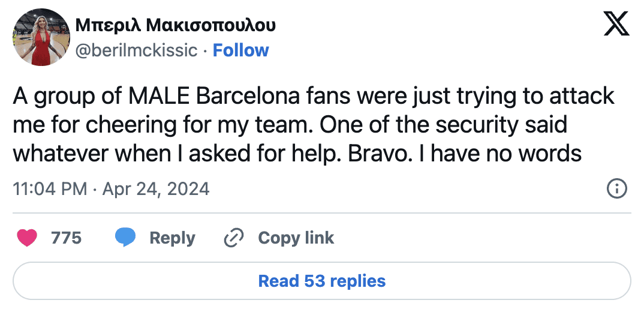Click the blue reply speech bubble icon

tap(125, 238)
